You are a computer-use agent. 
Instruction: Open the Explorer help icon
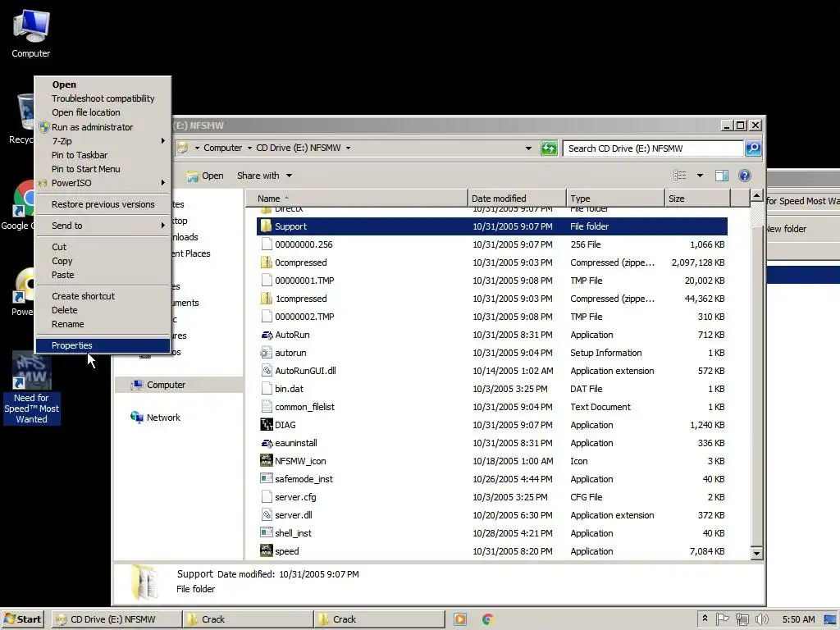745,176
